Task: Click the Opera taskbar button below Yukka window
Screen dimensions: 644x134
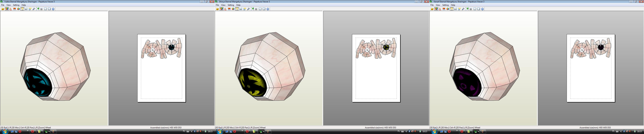Action: (x=33, y=131)
